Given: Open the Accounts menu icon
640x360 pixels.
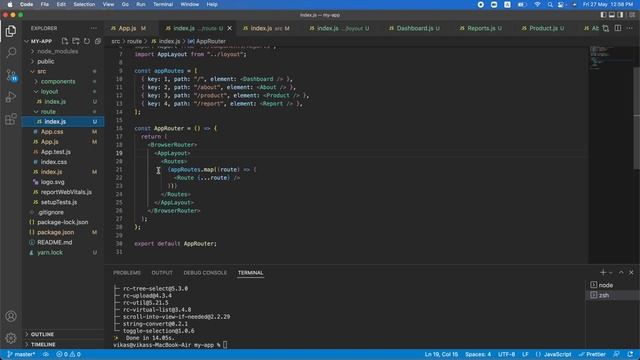Looking at the screenshot, I should [11, 316].
